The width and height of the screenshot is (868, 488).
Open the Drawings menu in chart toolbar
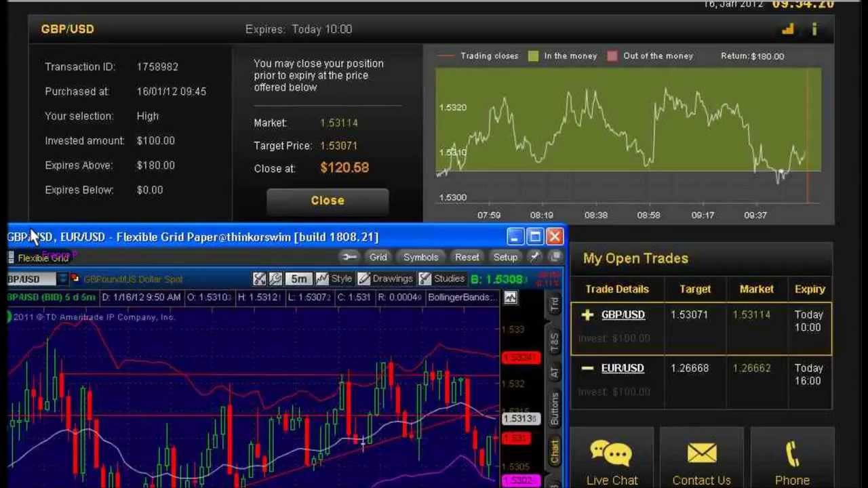(x=385, y=279)
